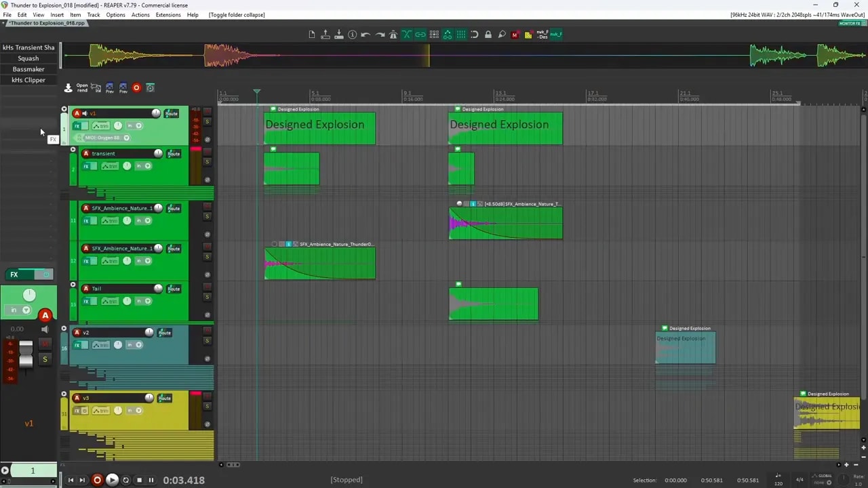Click the Stop transport button
This screenshot has width=868, height=488.
coord(139,480)
